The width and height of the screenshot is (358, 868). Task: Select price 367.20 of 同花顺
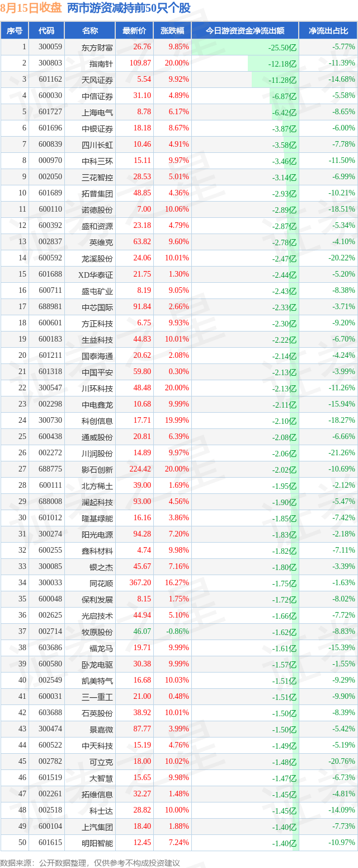tap(140, 583)
